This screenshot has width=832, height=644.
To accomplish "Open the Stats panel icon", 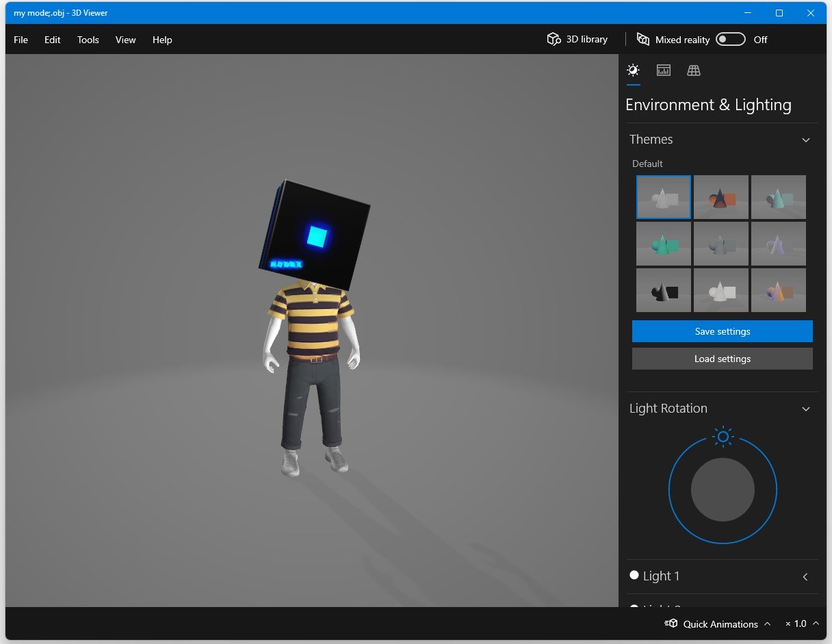I will [663, 70].
